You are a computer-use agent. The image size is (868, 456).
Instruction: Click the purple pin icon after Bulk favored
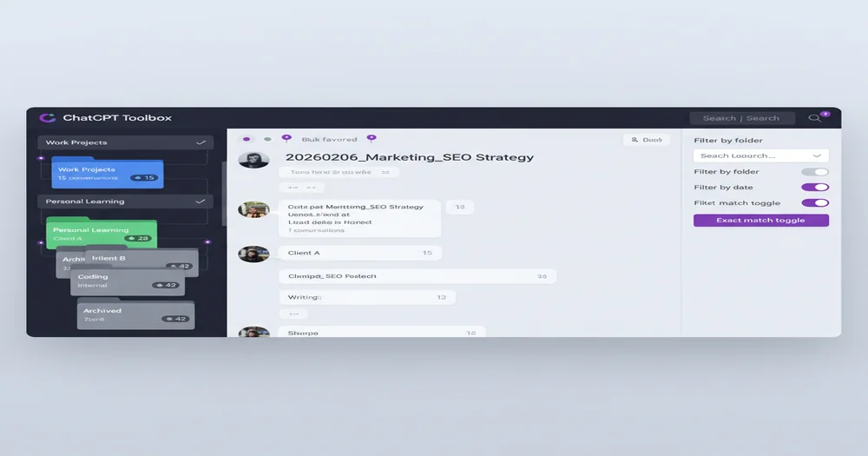point(372,138)
